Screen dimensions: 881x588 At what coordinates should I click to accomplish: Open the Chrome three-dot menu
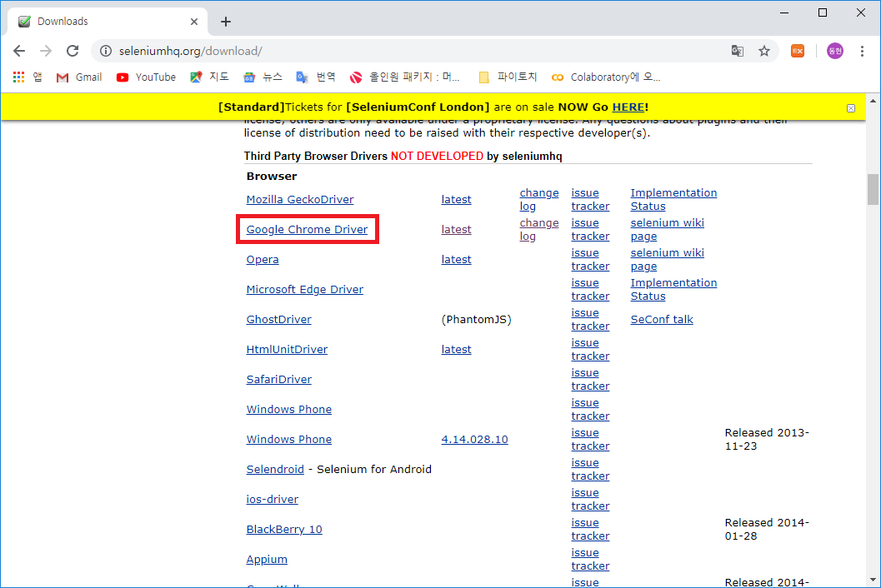862,51
